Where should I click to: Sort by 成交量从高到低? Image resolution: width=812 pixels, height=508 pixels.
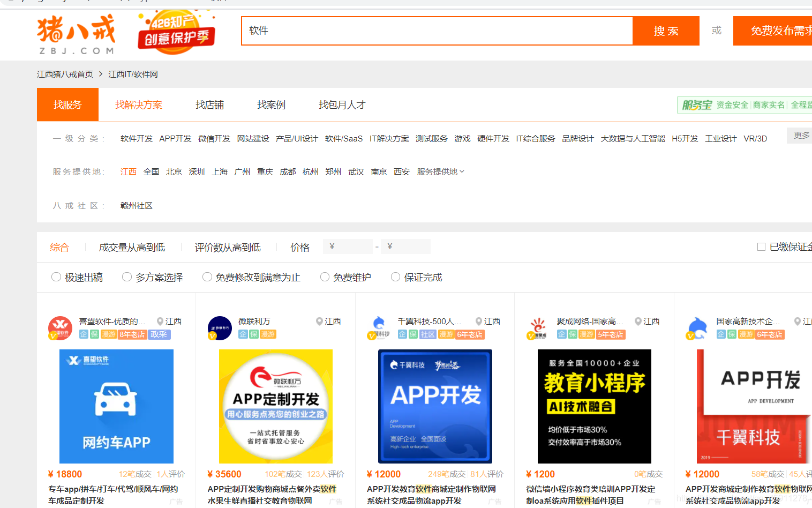[x=132, y=247]
